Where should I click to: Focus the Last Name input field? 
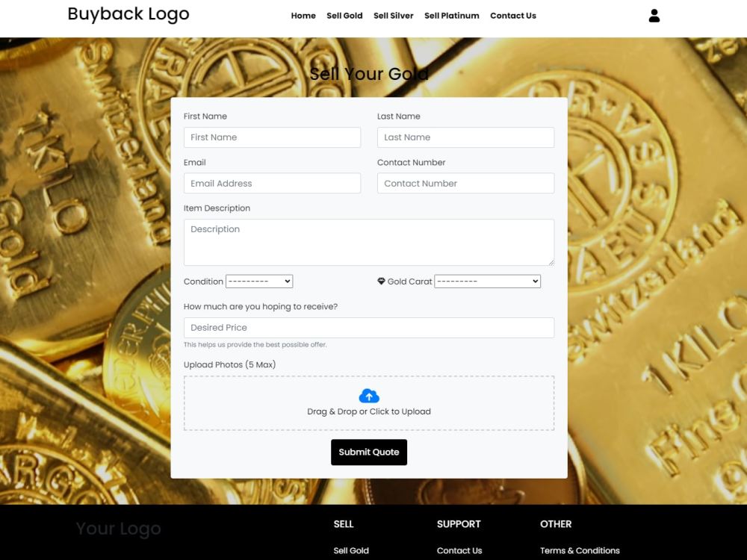(x=465, y=137)
